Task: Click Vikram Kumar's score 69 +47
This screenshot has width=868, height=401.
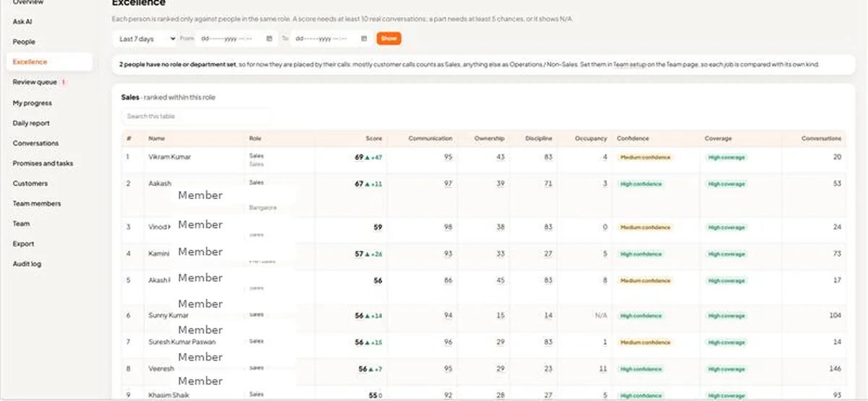Action: tap(368, 157)
